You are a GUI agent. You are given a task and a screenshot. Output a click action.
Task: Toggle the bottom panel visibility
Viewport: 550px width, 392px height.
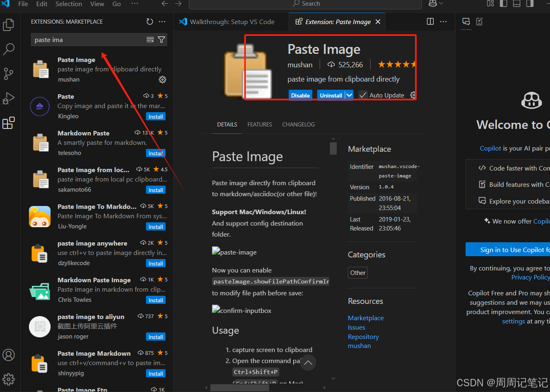click(x=517, y=4)
